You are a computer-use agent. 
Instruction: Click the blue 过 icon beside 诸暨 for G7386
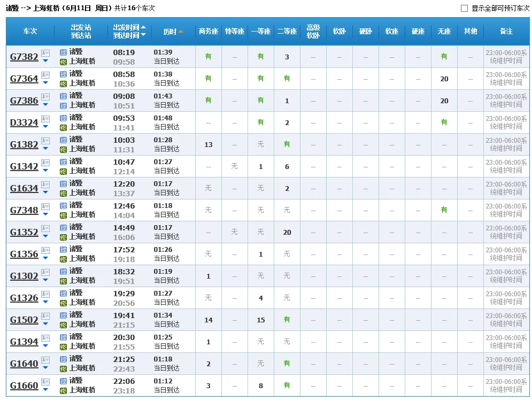click(x=62, y=97)
